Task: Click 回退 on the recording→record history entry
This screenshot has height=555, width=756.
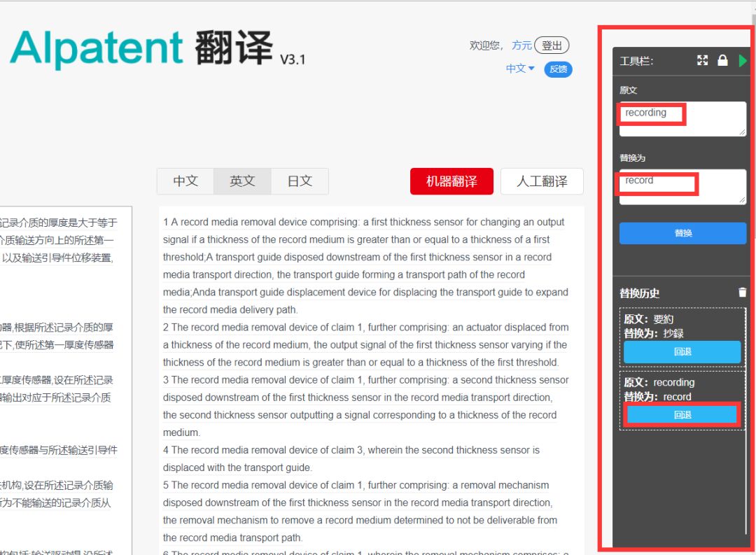Action: [681, 415]
